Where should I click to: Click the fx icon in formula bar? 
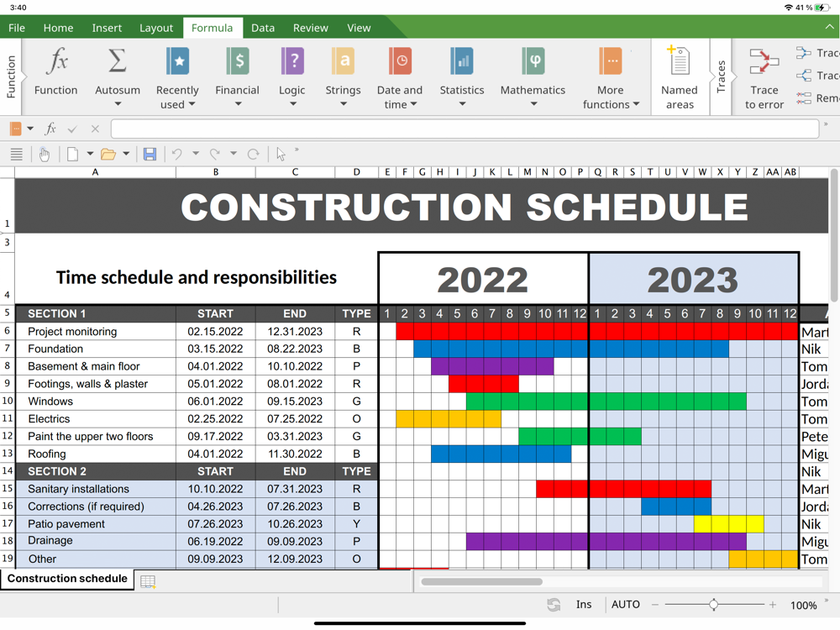[x=50, y=129]
